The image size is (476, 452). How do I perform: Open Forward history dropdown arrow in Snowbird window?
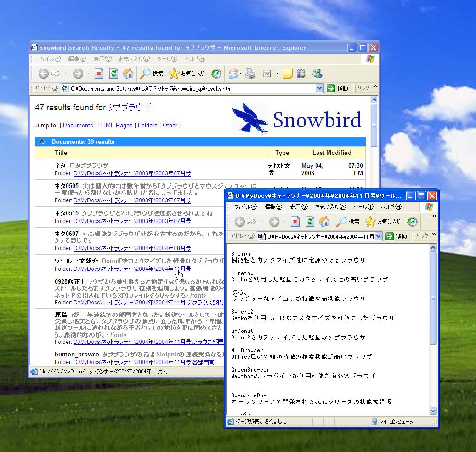click(88, 74)
